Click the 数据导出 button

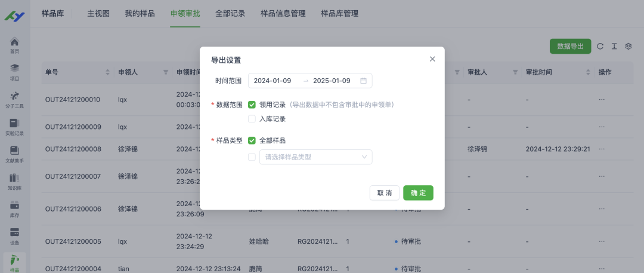point(570,47)
